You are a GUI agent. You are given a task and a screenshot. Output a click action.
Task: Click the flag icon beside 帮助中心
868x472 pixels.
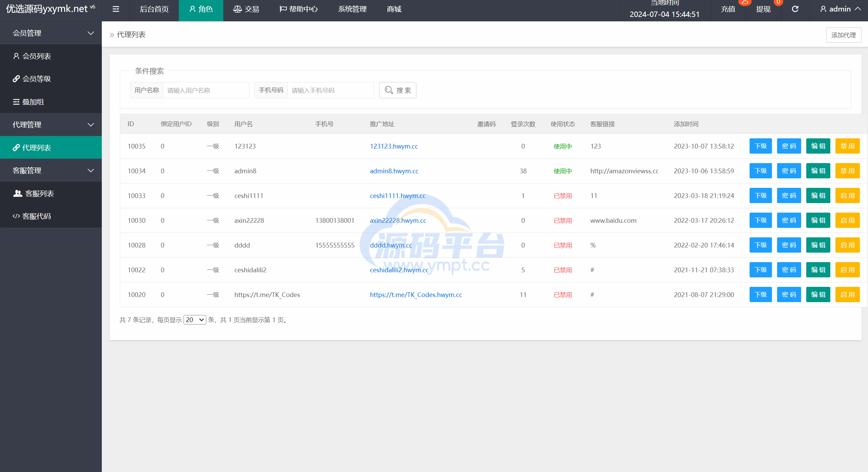coord(283,9)
